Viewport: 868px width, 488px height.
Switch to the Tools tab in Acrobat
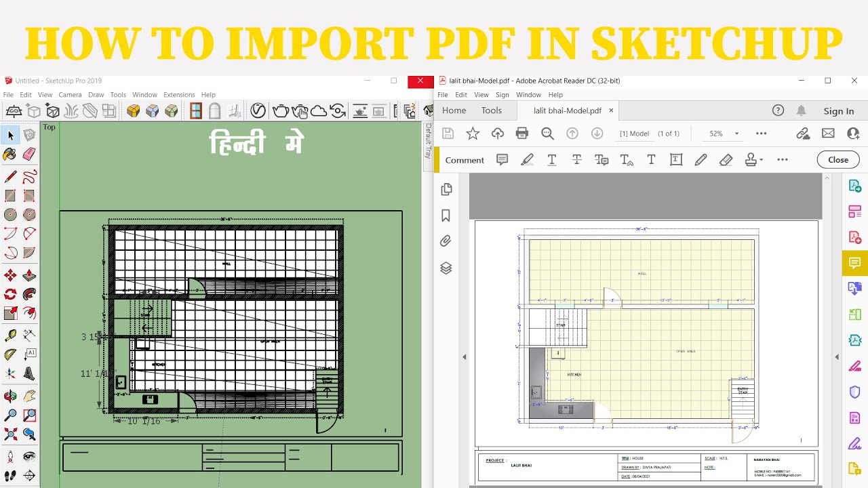pos(492,110)
